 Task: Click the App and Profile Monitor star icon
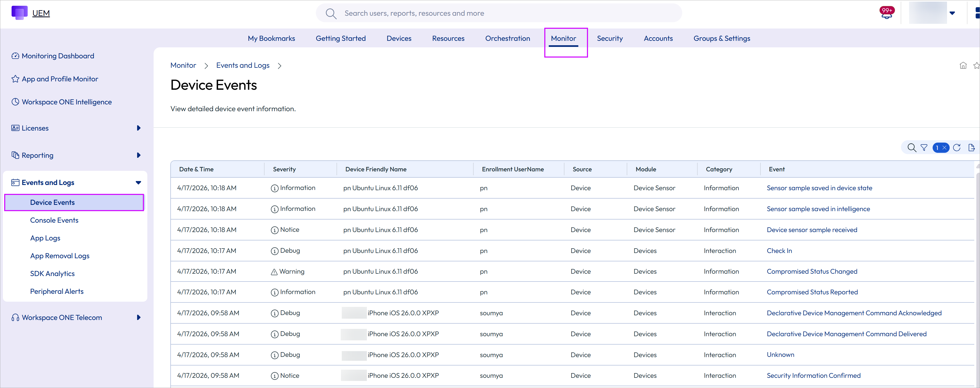click(x=15, y=79)
